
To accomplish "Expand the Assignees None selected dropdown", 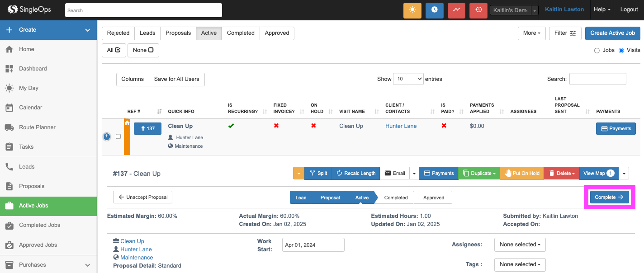I will tap(520, 245).
